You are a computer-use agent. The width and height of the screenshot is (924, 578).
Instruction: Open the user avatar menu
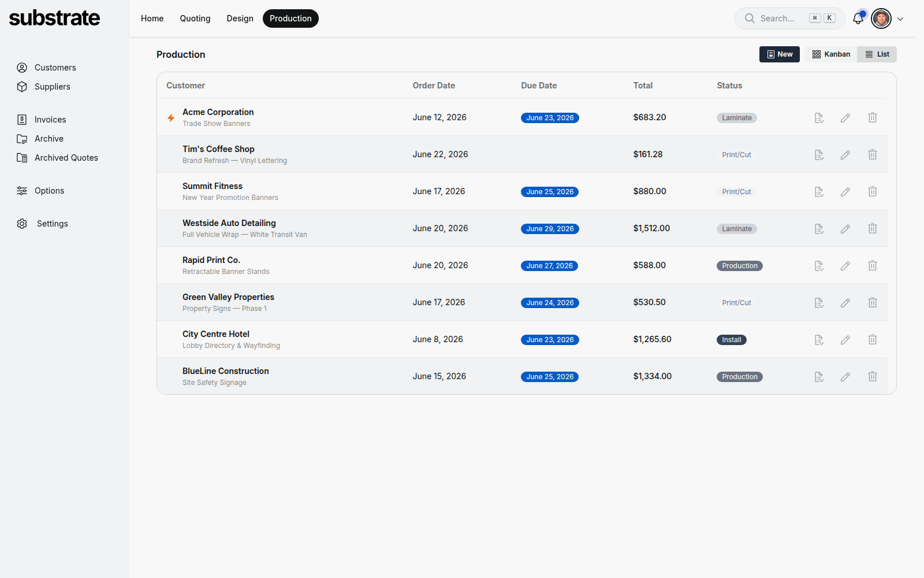881,18
